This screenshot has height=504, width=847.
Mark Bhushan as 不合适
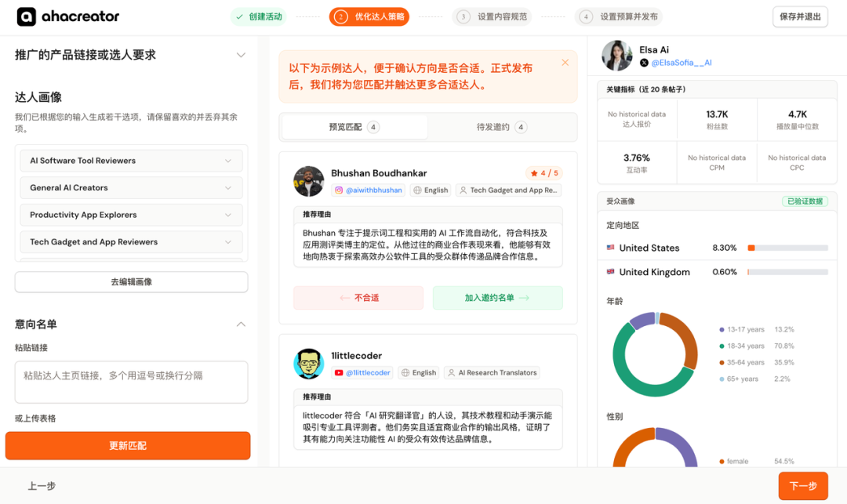[x=358, y=298]
